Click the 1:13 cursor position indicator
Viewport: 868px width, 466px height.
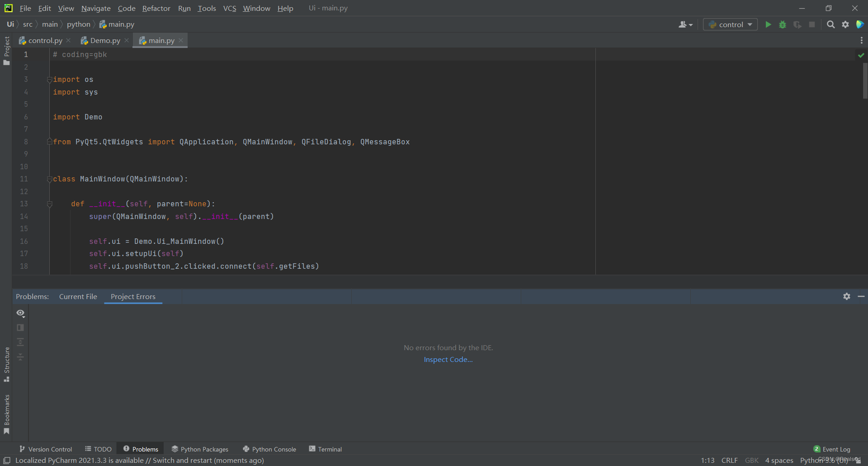(x=708, y=460)
